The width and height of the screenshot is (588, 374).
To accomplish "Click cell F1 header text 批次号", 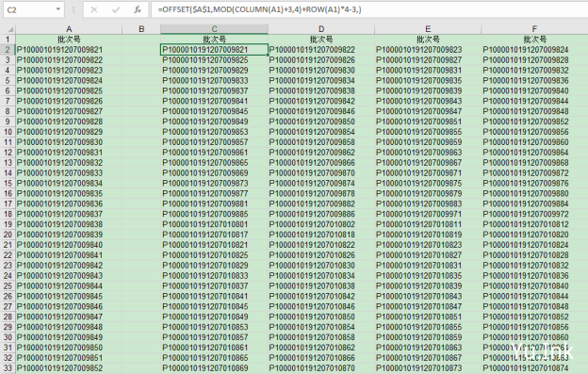I will [534, 40].
